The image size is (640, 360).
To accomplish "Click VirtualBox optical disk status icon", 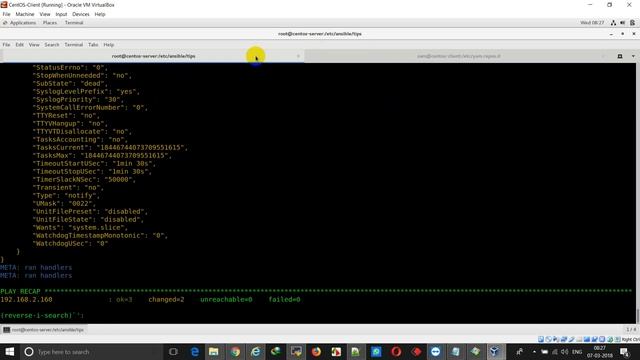I will (549, 339).
